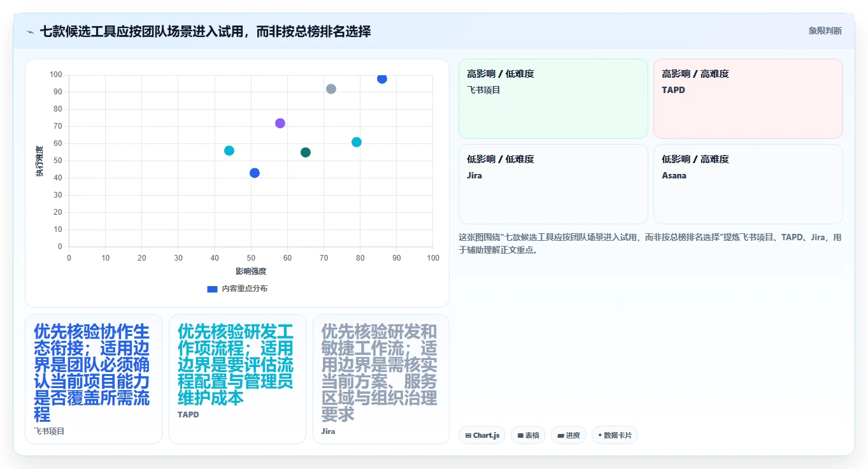This screenshot has height=469, width=868.
Task: Open the 高影响 / 低难度 quadrant card
Action: [x=553, y=99]
